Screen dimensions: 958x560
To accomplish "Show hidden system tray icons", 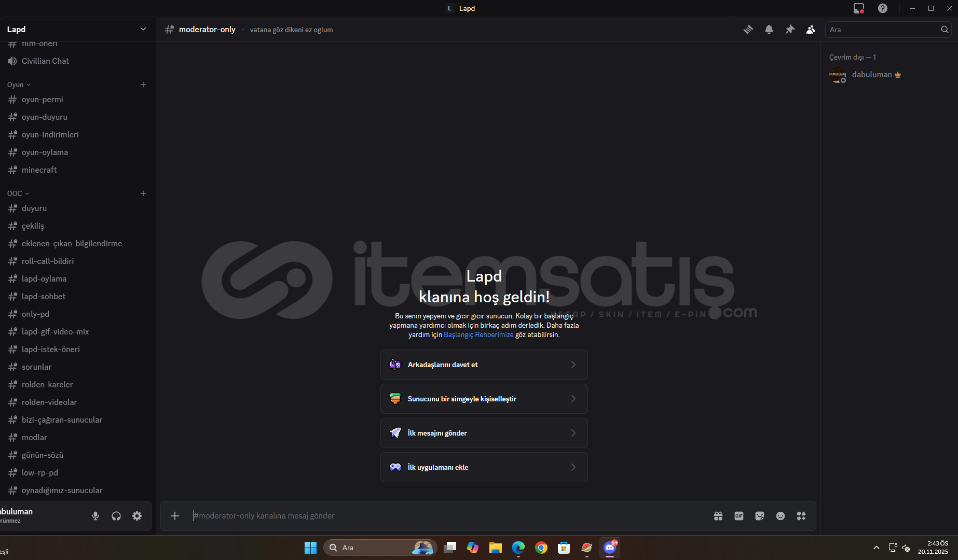I will point(877,548).
